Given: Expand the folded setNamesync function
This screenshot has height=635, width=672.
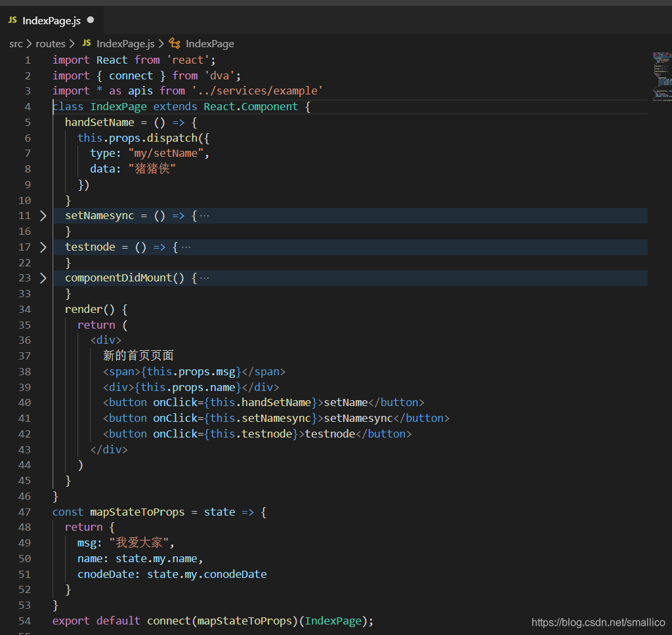Looking at the screenshot, I should [x=43, y=216].
